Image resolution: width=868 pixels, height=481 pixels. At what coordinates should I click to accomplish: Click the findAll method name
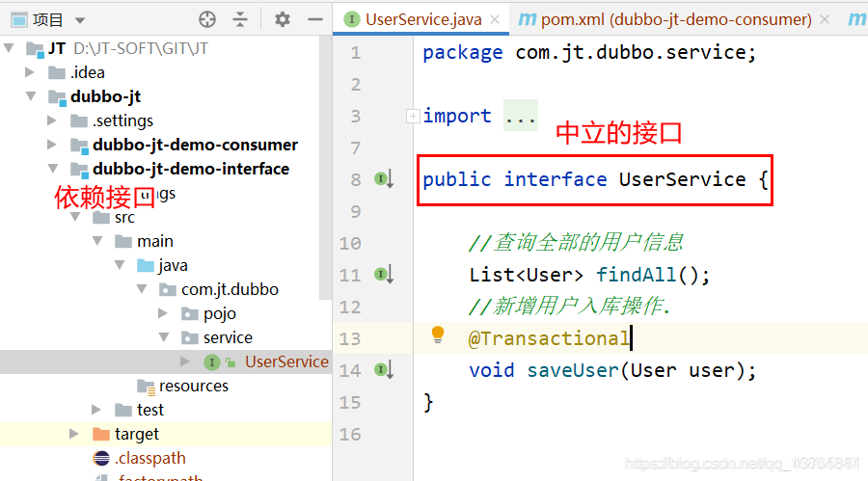point(637,275)
